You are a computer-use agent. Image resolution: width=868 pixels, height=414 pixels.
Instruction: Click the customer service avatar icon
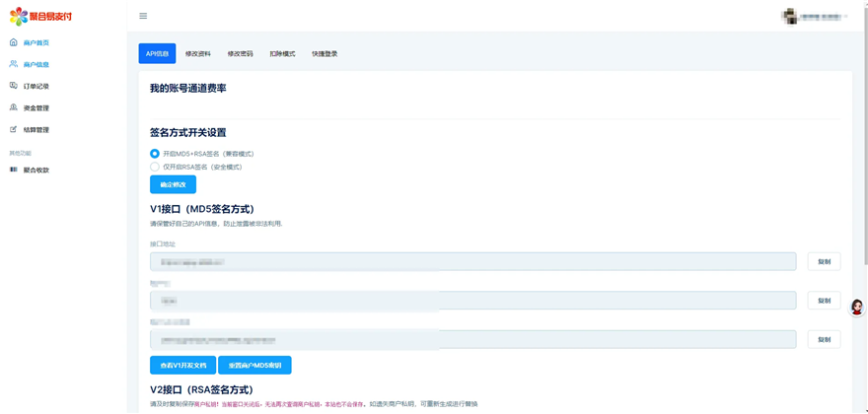point(856,308)
